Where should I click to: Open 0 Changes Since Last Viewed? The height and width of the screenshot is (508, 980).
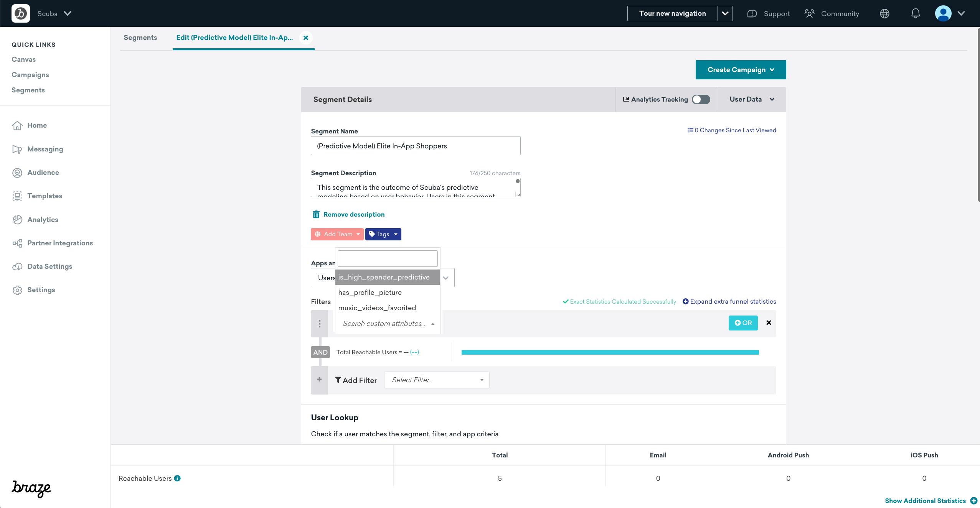731,130
